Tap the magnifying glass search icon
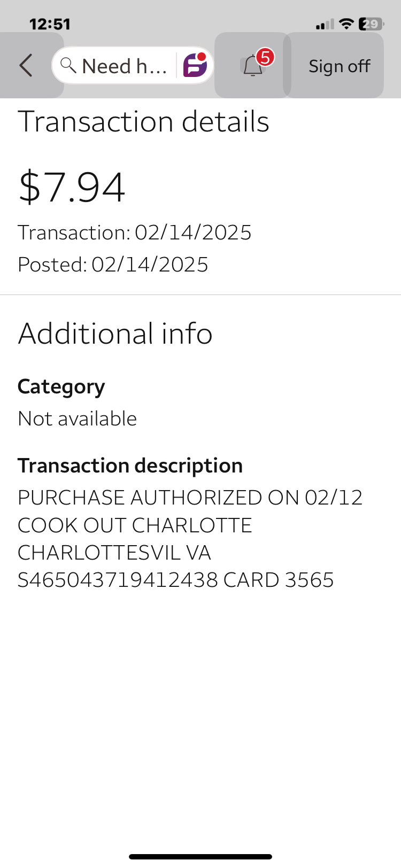This screenshot has height=868, width=401. [x=68, y=66]
